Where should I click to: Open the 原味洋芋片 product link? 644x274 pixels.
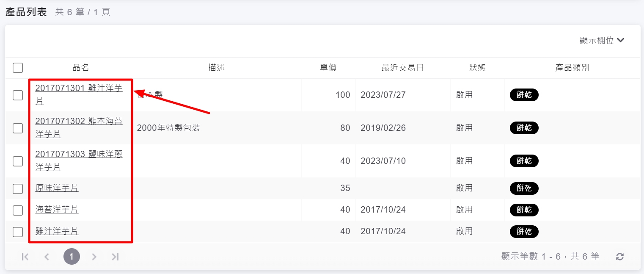coord(57,188)
